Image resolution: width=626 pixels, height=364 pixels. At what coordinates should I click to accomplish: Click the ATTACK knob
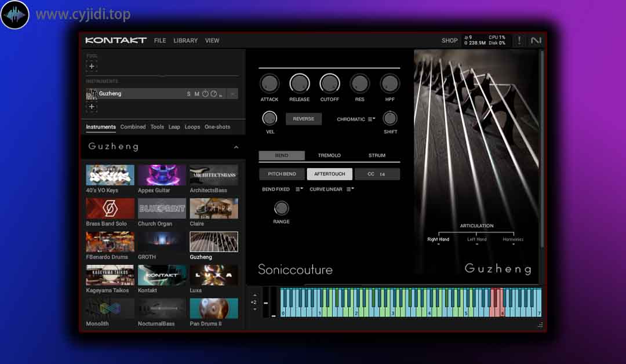click(270, 84)
